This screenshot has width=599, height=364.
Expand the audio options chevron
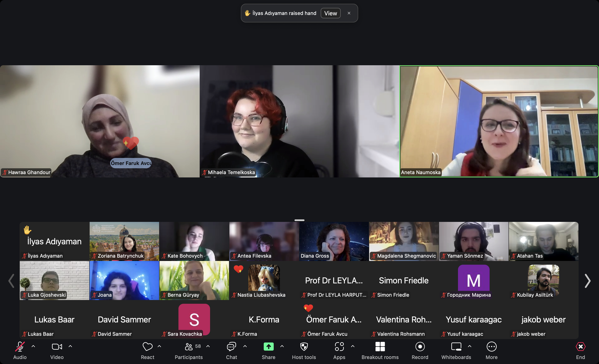[x=33, y=346]
